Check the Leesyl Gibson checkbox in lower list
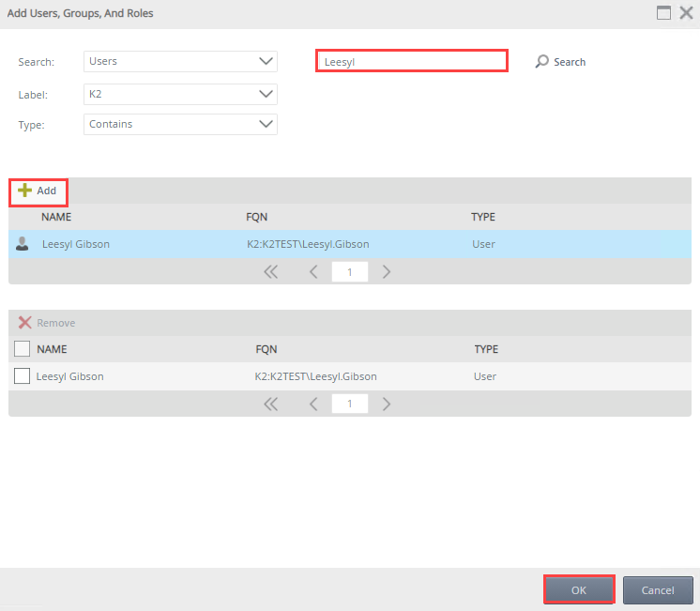The height and width of the screenshot is (611, 700). pos(23,376)
